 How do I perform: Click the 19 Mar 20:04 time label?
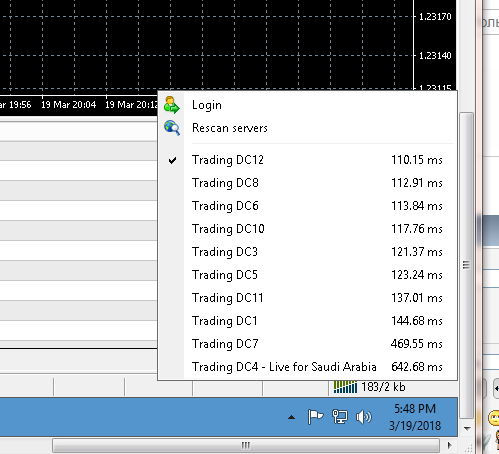tap(68, 105)
